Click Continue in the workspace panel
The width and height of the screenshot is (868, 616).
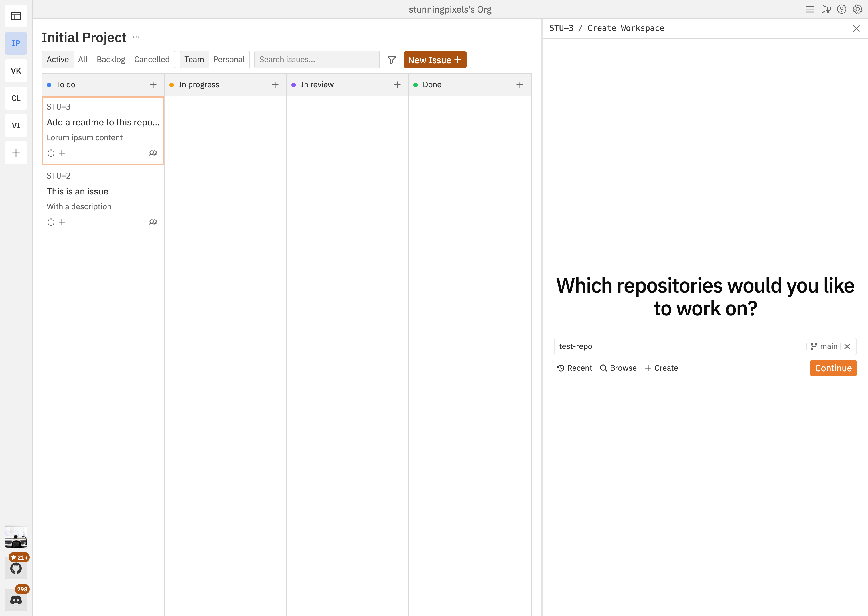click(833, 368)
